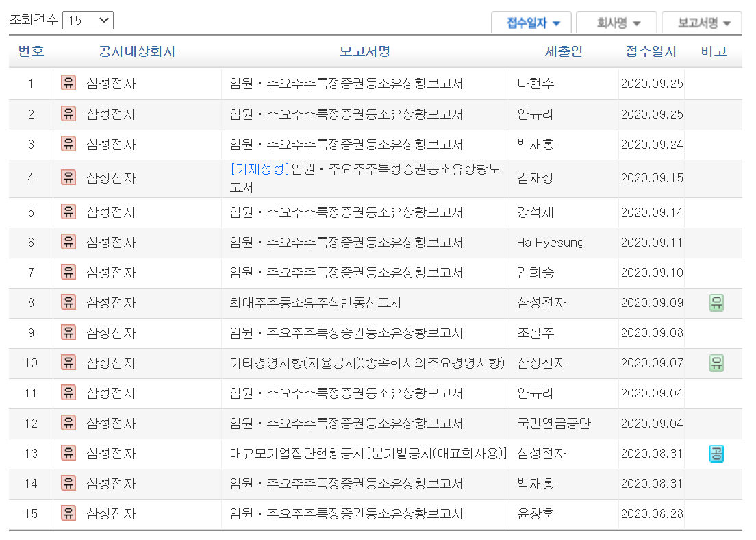Click the 유 market icon in row 3
Viewport: 756px width, 540px height.
pyautogui.click(x=68, y=144)
